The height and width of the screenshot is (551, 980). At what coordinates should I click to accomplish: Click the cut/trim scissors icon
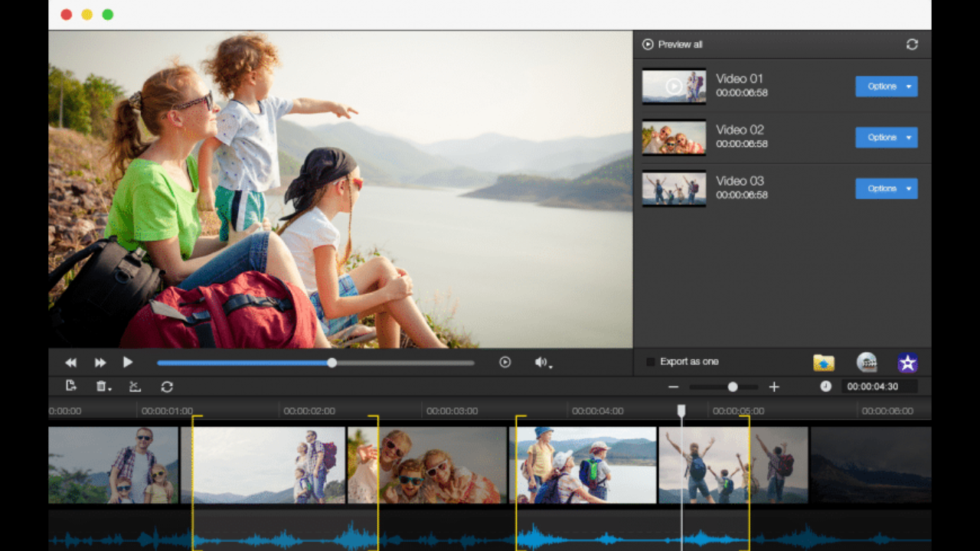tap(135, 386)
